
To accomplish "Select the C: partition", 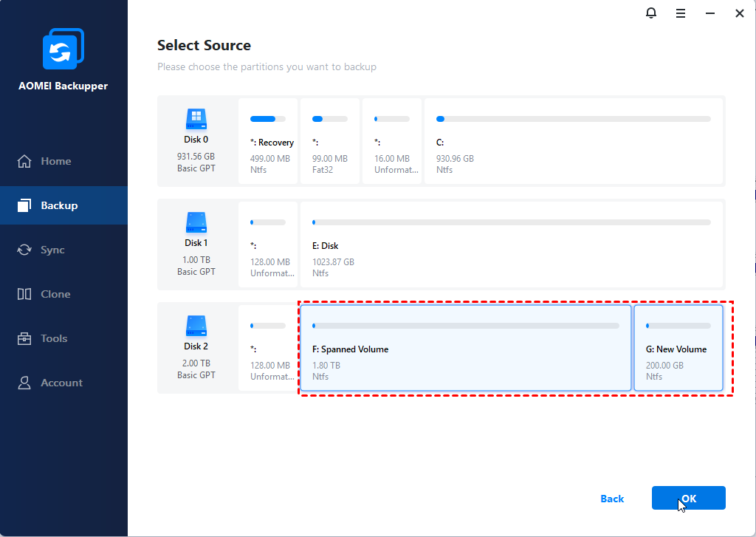I will [x=574, y=141].
